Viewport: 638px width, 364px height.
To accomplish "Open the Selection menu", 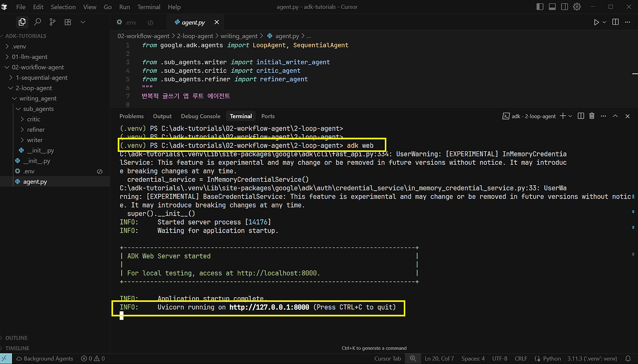I will click(x=63, y=7).
